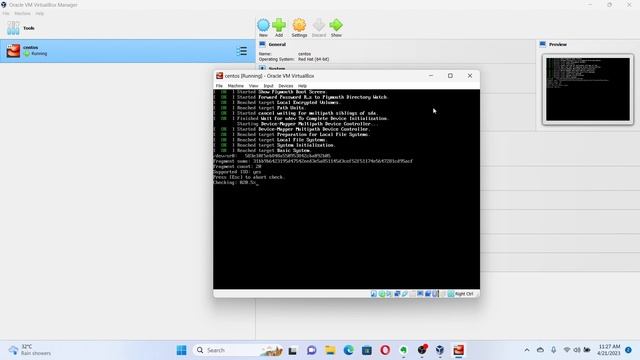Click the hard disk activity status icon

pyautogui.click(x=374, y=294)
